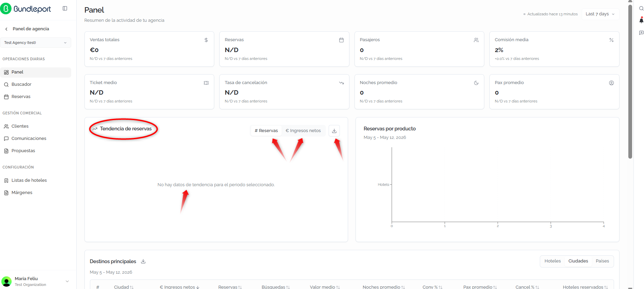Click the Tendencia de reservas title

(x=126, y=129)
